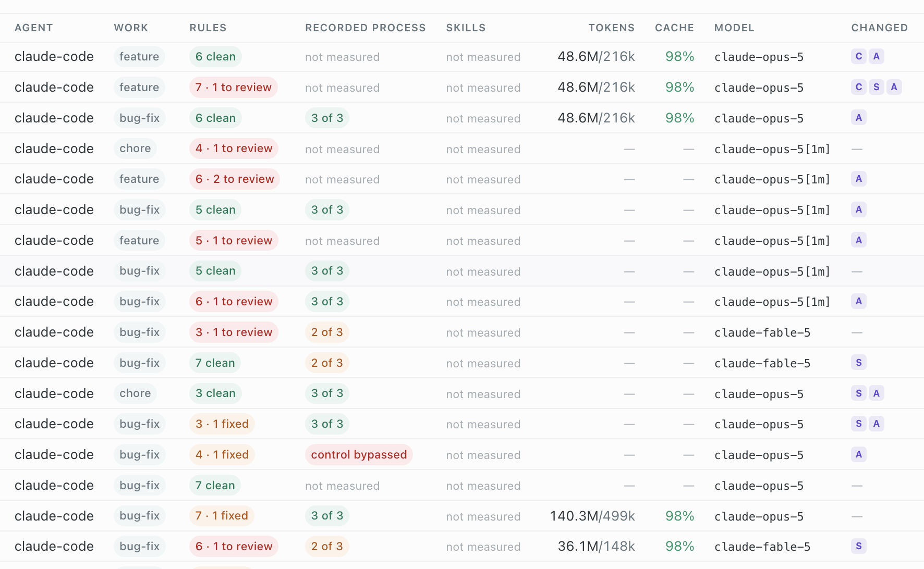924x569 pixels.
Task: Click the '2 of 3' pill in the 36.1M/148k row
Action: point(327,546)
